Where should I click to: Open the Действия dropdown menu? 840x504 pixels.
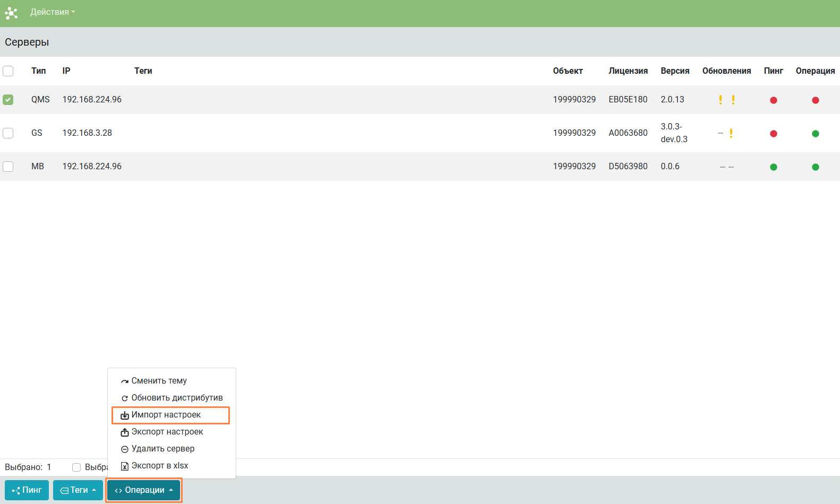coord(53,12)
